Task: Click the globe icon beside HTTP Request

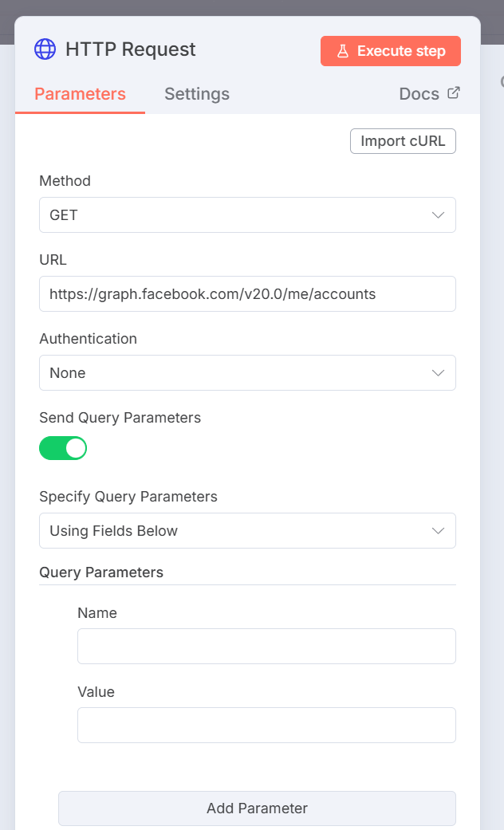Action: click(x=45, y=49)
